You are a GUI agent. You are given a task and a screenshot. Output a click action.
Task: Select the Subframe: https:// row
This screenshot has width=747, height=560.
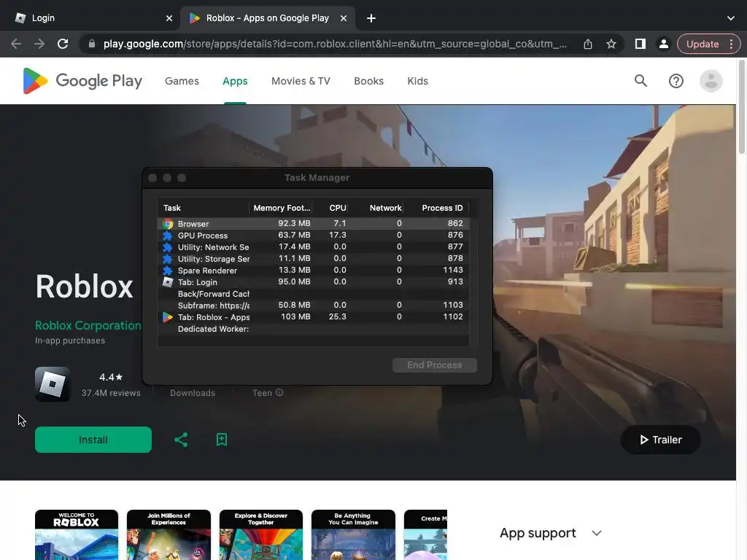tap(314, 306)
